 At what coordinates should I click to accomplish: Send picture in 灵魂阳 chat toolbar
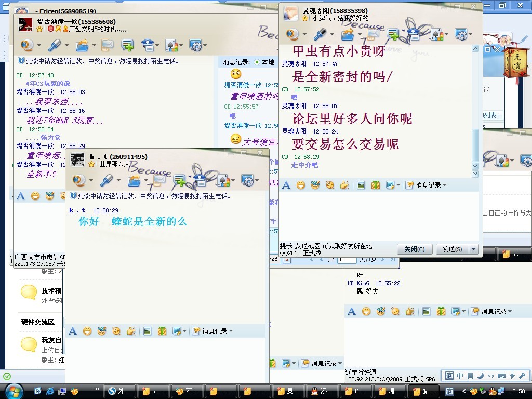pyautogui.click(x=361, y=185)
